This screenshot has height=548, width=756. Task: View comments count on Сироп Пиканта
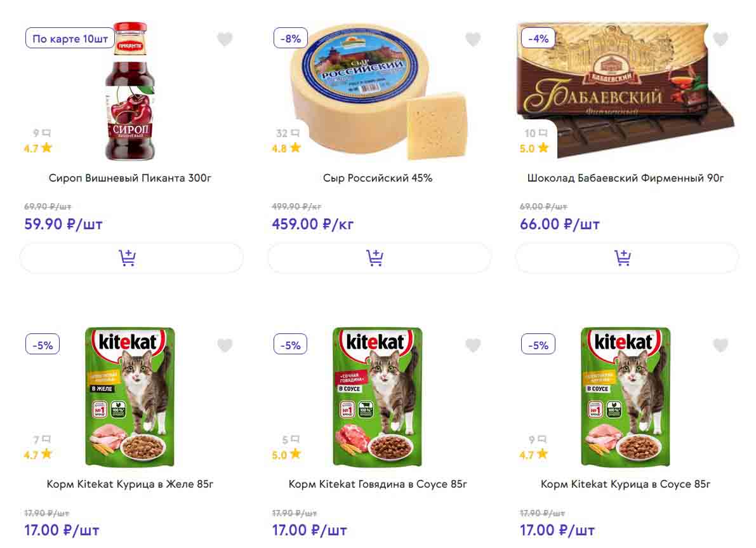(46, 133)
